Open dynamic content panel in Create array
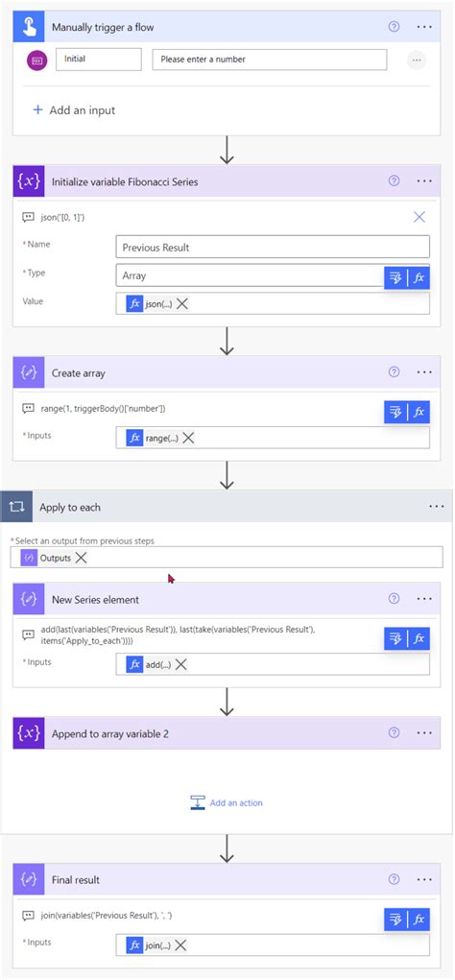455x980 pixels. (x=395, y=412)
